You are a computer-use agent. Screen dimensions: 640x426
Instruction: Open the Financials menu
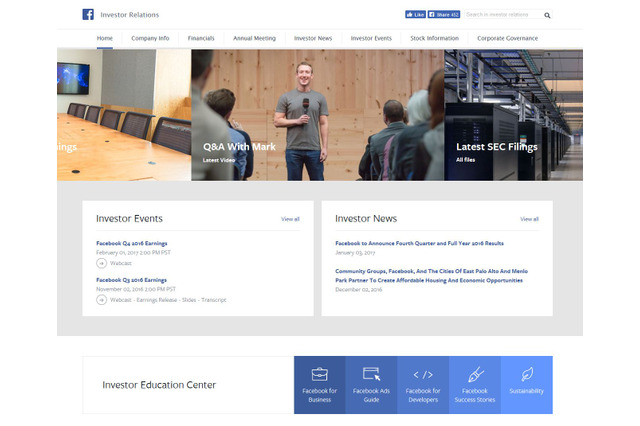[201, 38]
